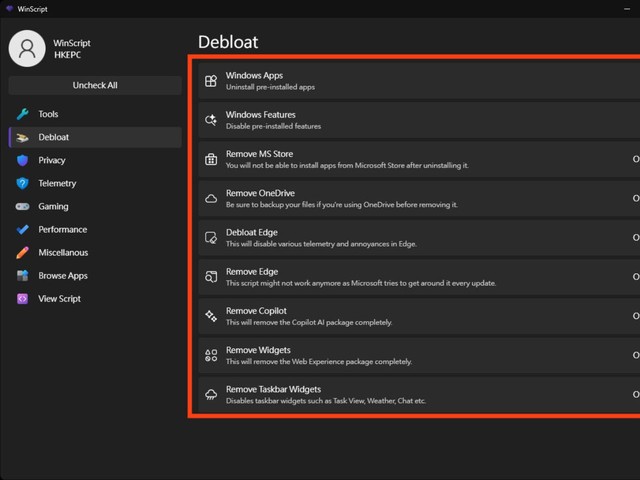Open the Performance page

(95, 229)
